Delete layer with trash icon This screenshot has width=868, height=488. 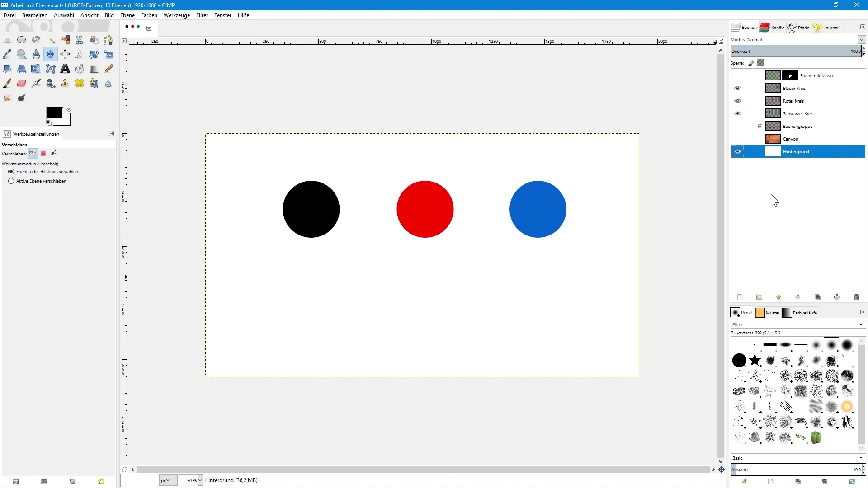click(x=856, y=297)
